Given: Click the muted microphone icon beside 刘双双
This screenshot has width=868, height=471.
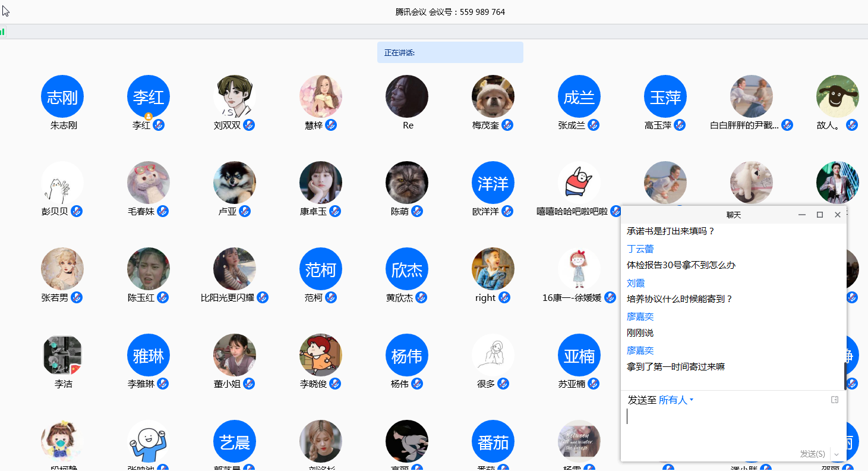Looking at the screenshot, I should [250, 125].
